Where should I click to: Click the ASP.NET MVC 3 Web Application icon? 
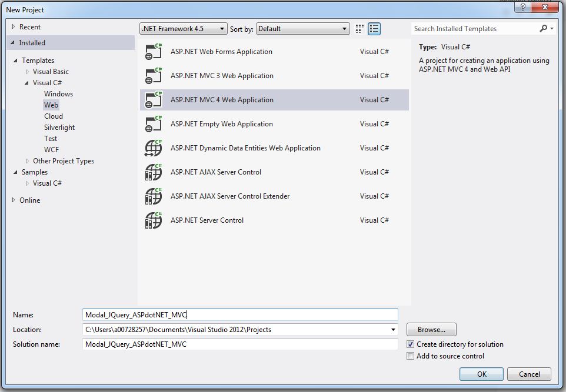point(154,76)
